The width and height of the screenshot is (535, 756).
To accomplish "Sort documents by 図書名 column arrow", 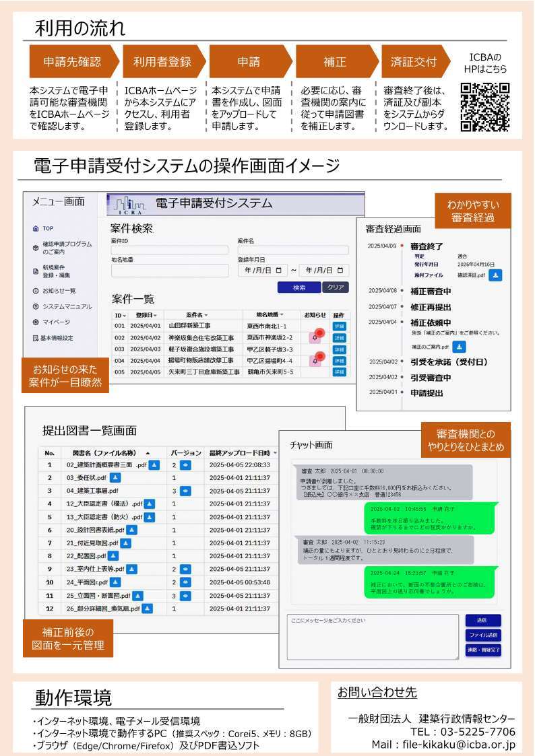I will coord(148,453).
